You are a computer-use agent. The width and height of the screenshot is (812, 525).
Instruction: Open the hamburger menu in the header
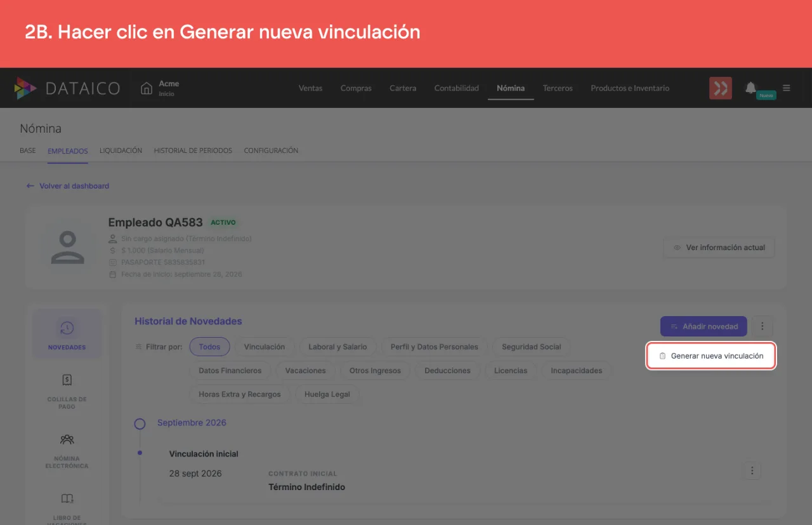tap(787, 88)
